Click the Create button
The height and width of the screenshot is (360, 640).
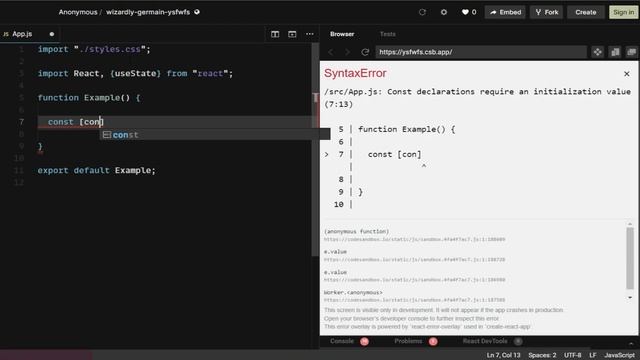586,12
